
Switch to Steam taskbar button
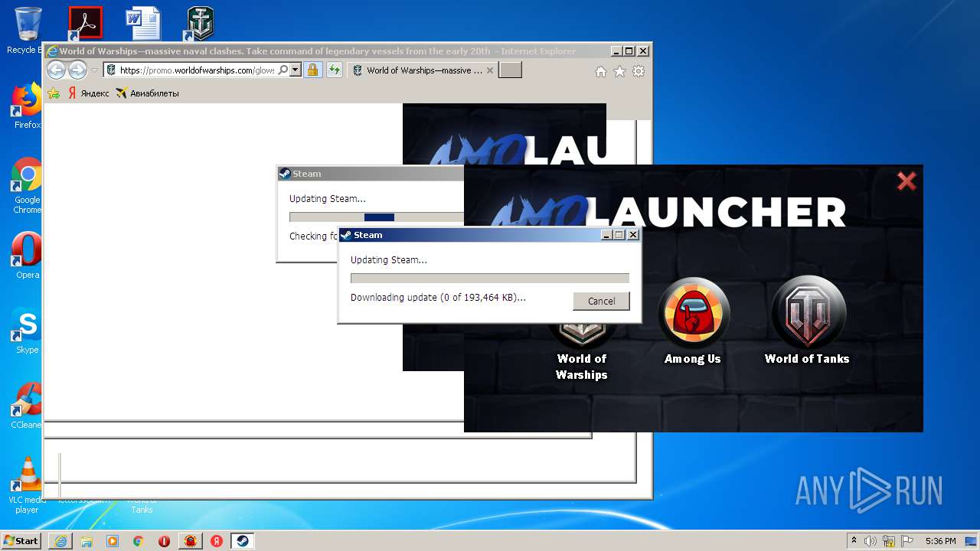point(242,541)
